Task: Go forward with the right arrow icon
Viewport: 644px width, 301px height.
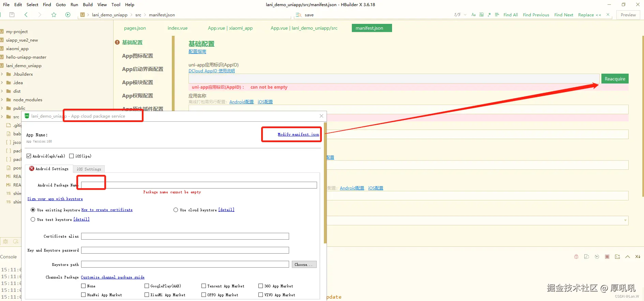Action: 40,15
